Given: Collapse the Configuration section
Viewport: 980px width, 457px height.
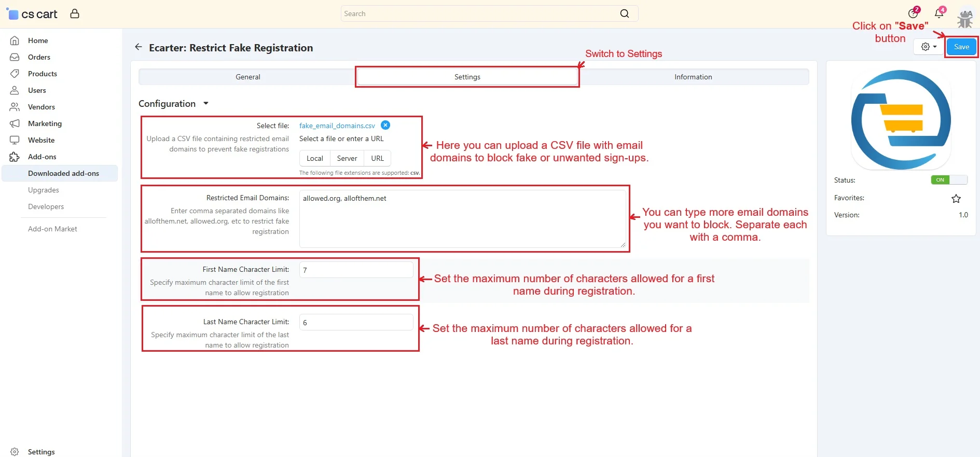Looking at the screenshot, I should coord(174,104).
